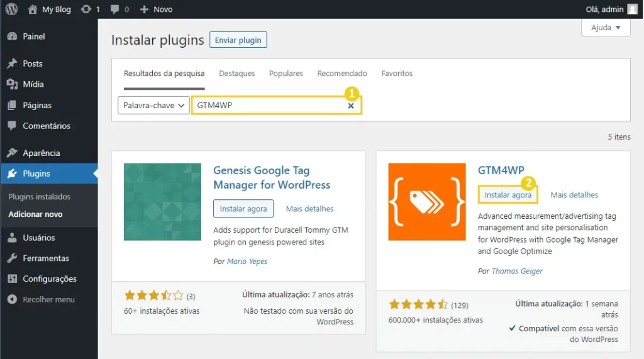Click '60+ instalações ativas' text
Image resolution: width=644 pixels, height=359 pixels.
(162, 311)
